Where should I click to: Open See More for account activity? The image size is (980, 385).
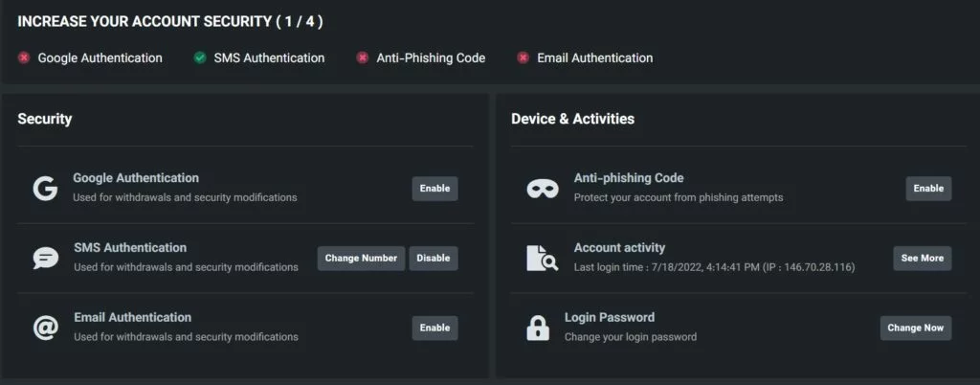pyautogui.click(x=922, y=259)
